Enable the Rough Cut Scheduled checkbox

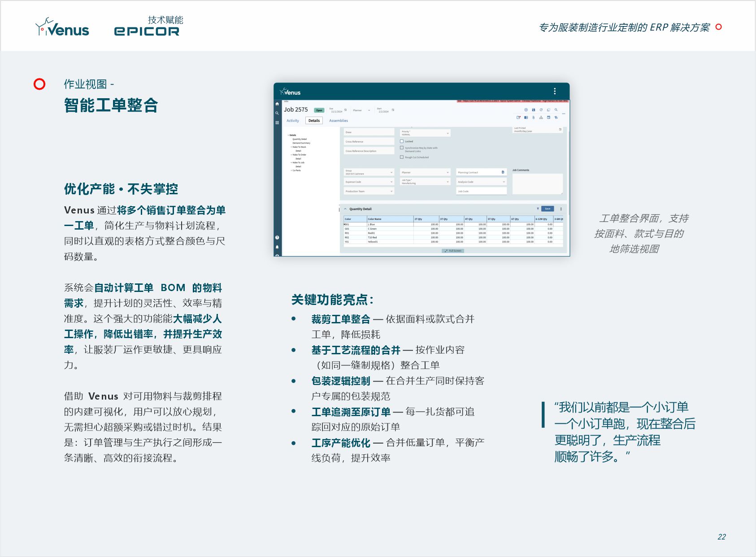click(x=402, y=157)
